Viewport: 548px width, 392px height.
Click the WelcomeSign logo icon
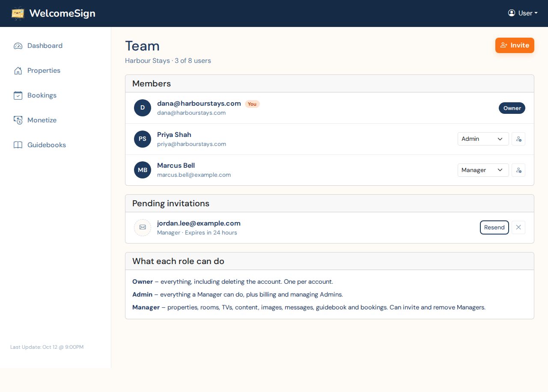18,13
